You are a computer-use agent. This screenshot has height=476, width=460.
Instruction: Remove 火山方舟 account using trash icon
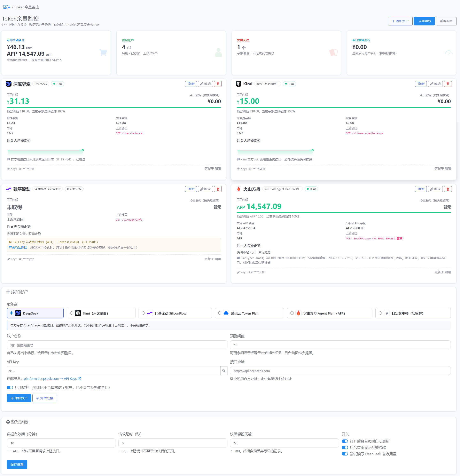coord(448,189)
